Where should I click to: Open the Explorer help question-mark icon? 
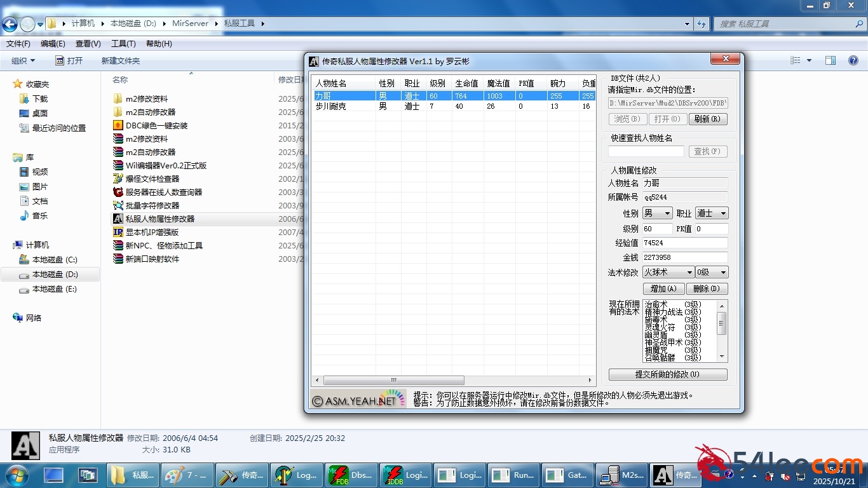(x=853, y=60)
